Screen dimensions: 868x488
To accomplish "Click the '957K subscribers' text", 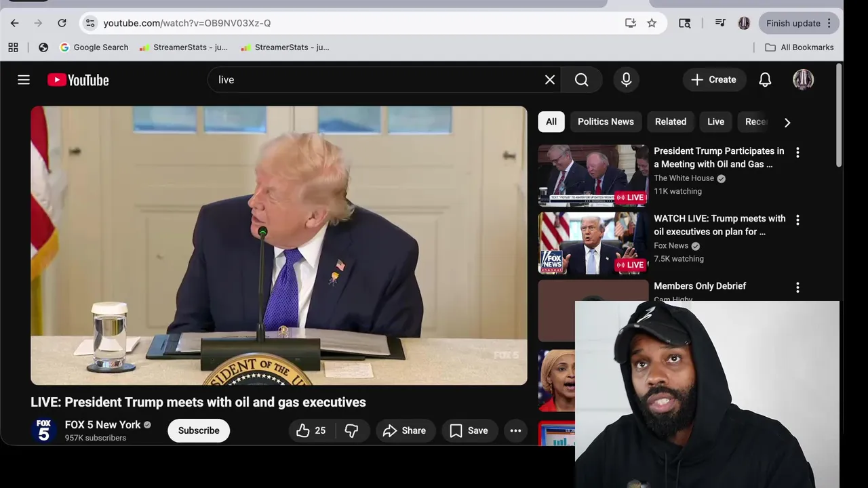I will point(96,439).
